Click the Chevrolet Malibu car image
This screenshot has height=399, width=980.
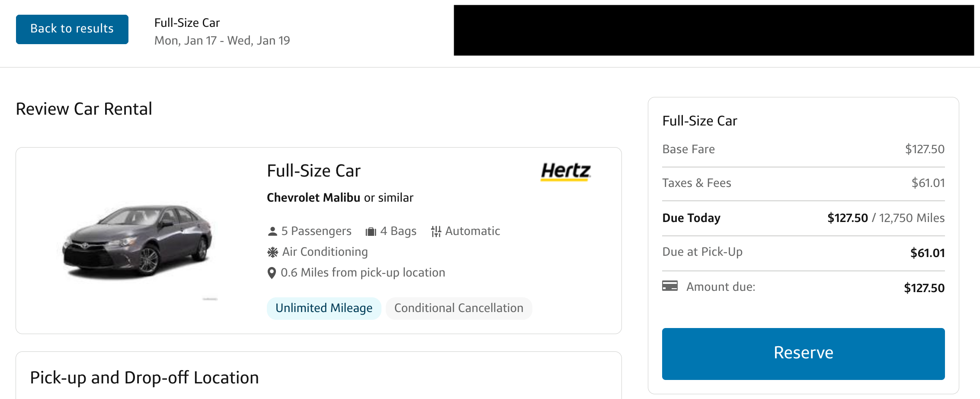tap(138, 239)
